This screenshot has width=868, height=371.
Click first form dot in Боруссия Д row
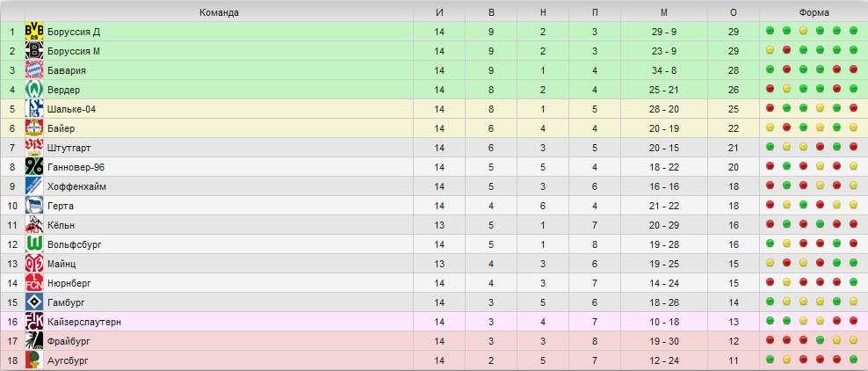coord(770,31)
